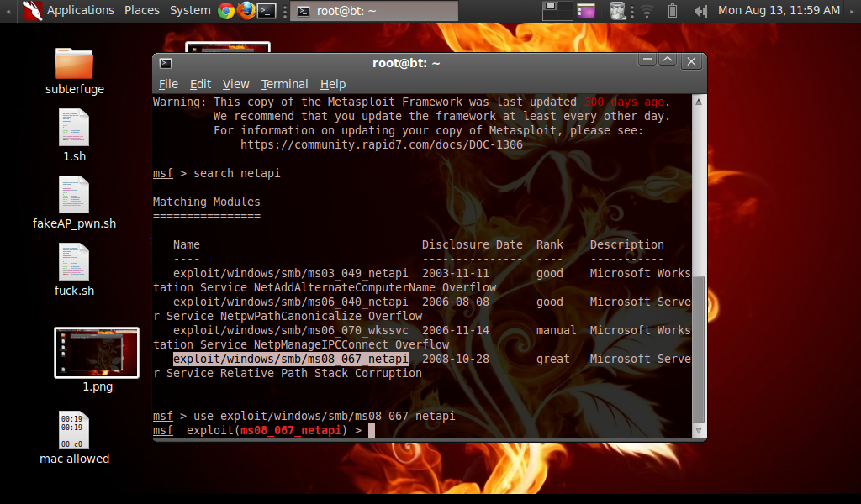Open the subterfuge folder on desktop
Viewport: 861px width, 504px height.
click(74, 64)
